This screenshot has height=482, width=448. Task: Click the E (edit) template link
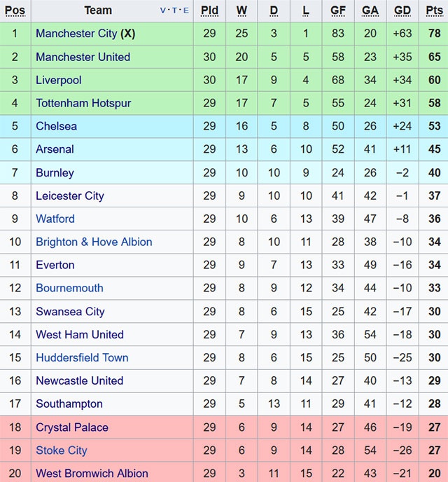coord(185,11)
